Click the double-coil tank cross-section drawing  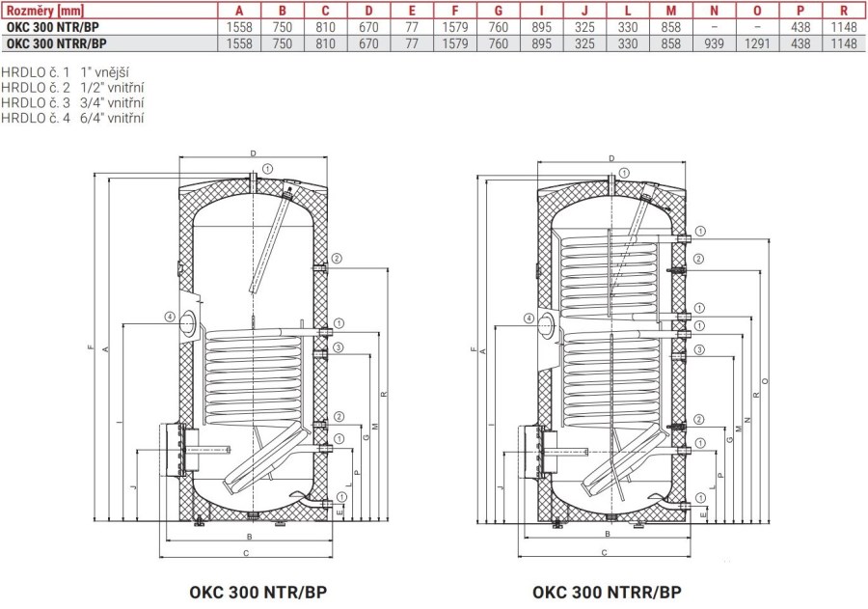click(623, 357)
